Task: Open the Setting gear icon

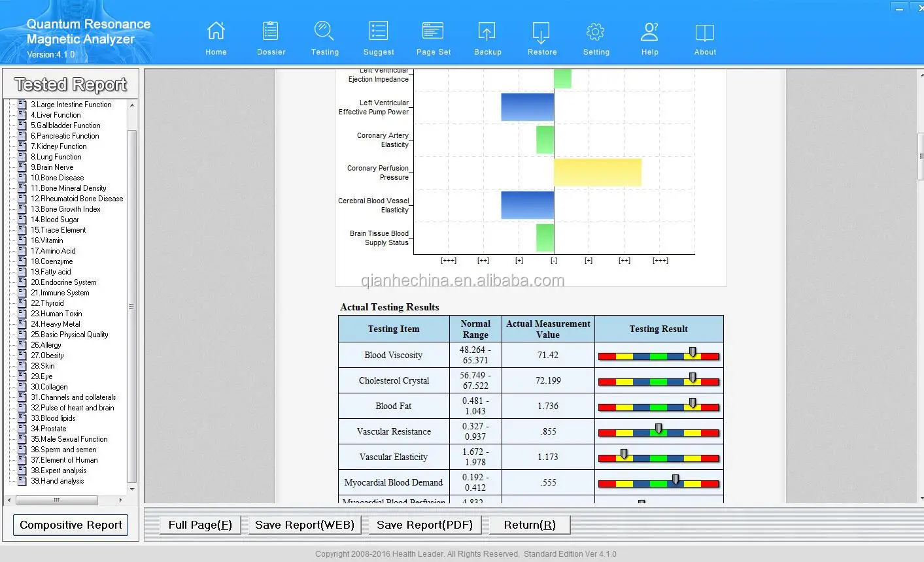Action: [596, 31]
